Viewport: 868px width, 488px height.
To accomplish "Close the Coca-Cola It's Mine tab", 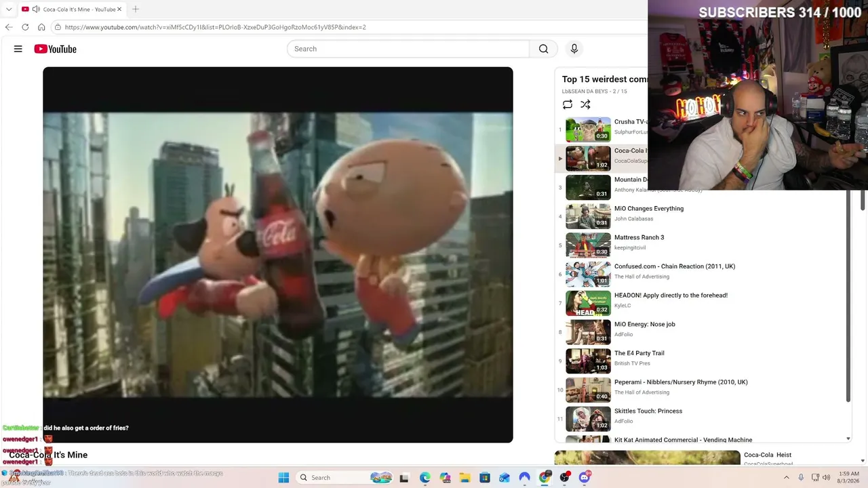I will [119, 9].
